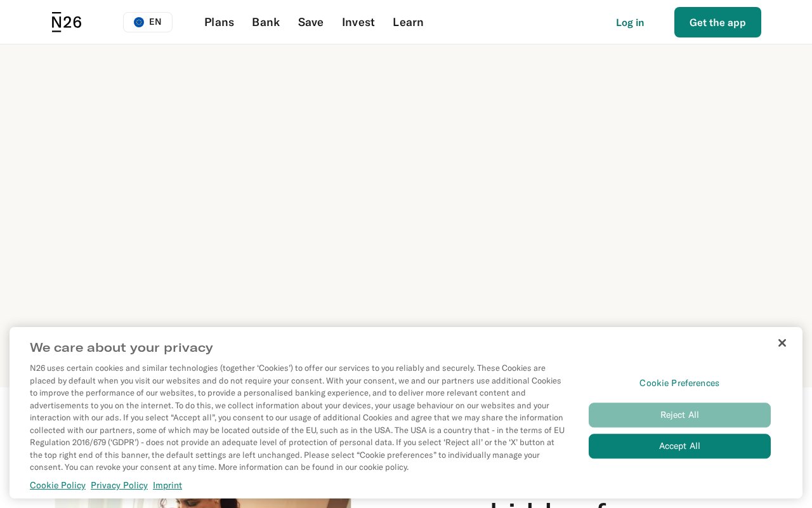The height and width of the screenshot is (508, 812).
Task: Expand the Learn navigation item
Action: click(408, 22)
